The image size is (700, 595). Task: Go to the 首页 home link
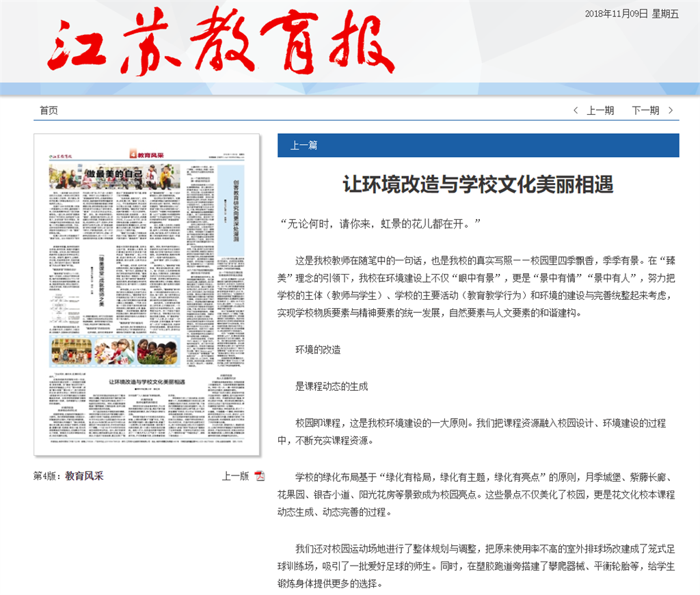49,111
